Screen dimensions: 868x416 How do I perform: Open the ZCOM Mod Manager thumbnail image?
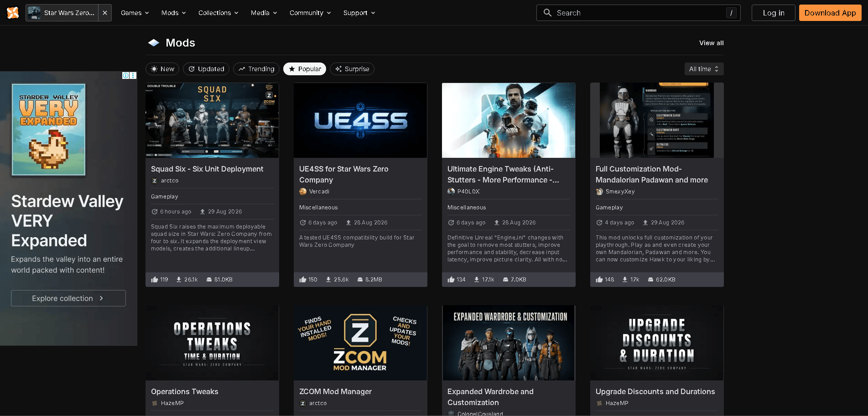point(360,343)
